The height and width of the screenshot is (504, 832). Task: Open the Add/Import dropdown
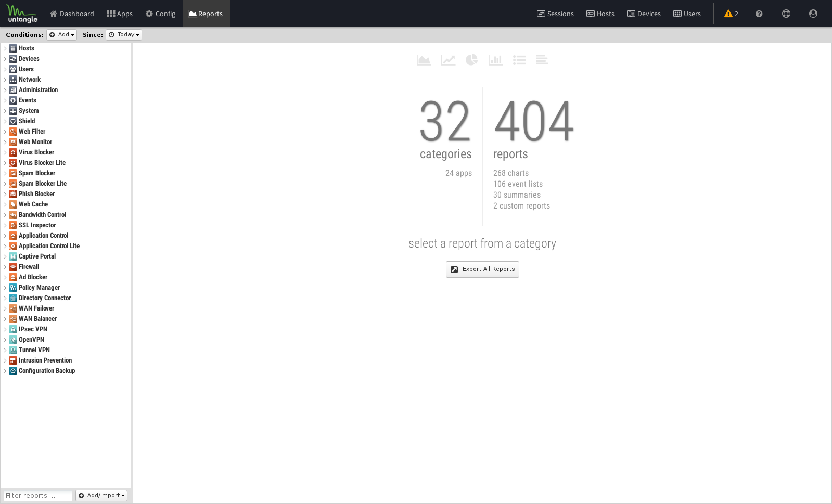tap(101, 496)
